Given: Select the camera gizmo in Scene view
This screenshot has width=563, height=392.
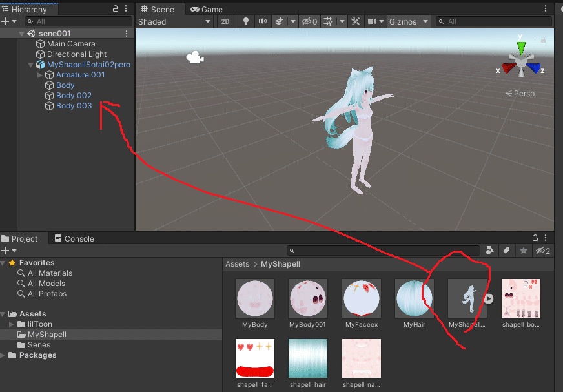Looking at the screenshot, I should pyautogui.click(x=195, y=57).
